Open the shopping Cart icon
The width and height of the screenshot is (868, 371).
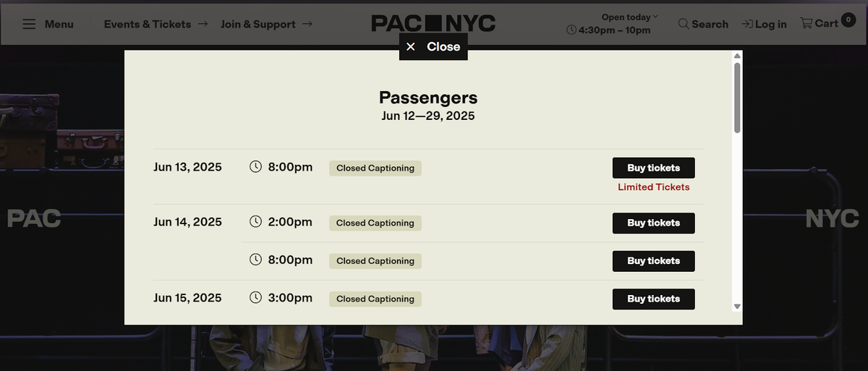coord(807,23)
